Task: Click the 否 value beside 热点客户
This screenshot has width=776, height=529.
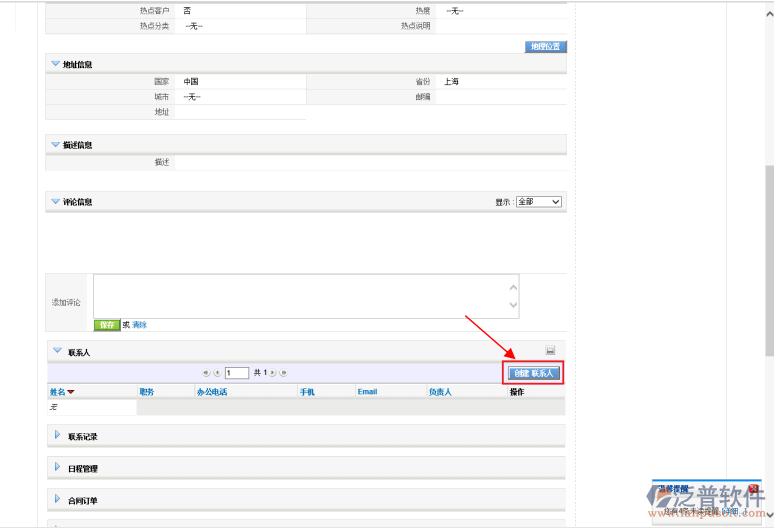Action: (x=187, y=10)
